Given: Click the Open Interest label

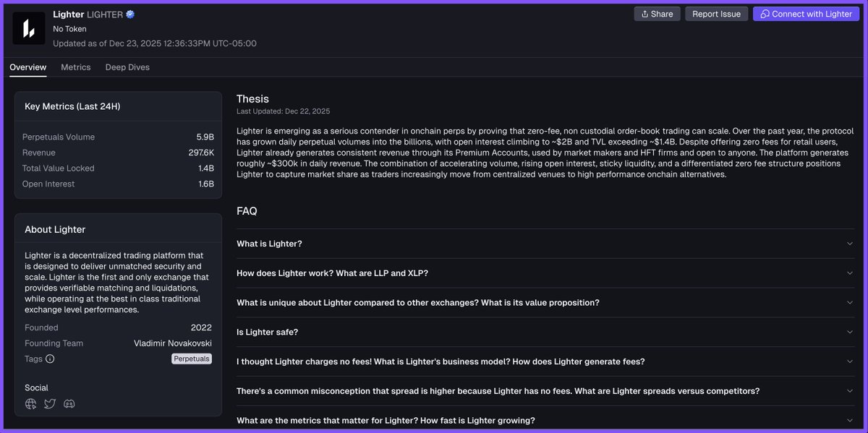Looking at the screenshot, I should (x=48, y=184).
